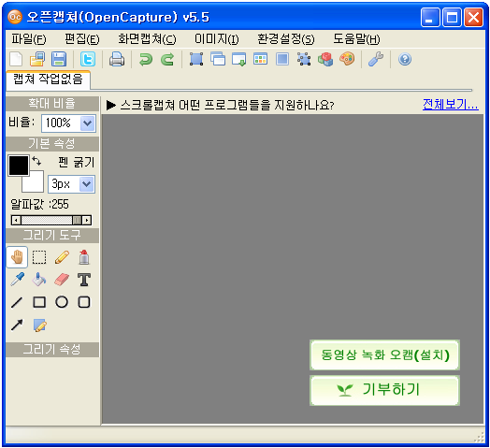The image size is (490, 448).
Task: Select the Hand pan tool
Action: [17, 257]
